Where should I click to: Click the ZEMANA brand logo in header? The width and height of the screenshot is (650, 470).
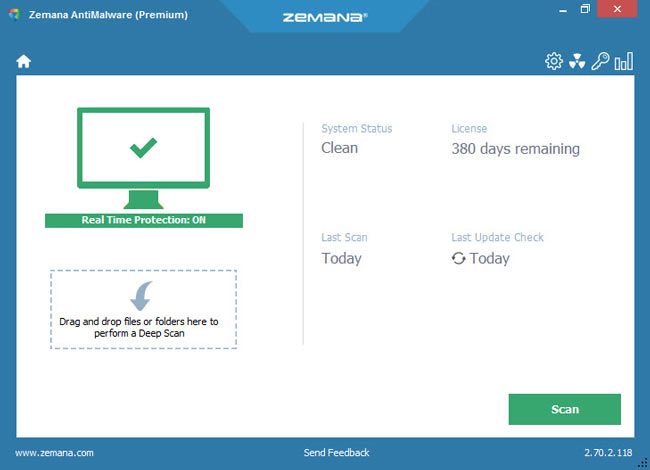325,17
